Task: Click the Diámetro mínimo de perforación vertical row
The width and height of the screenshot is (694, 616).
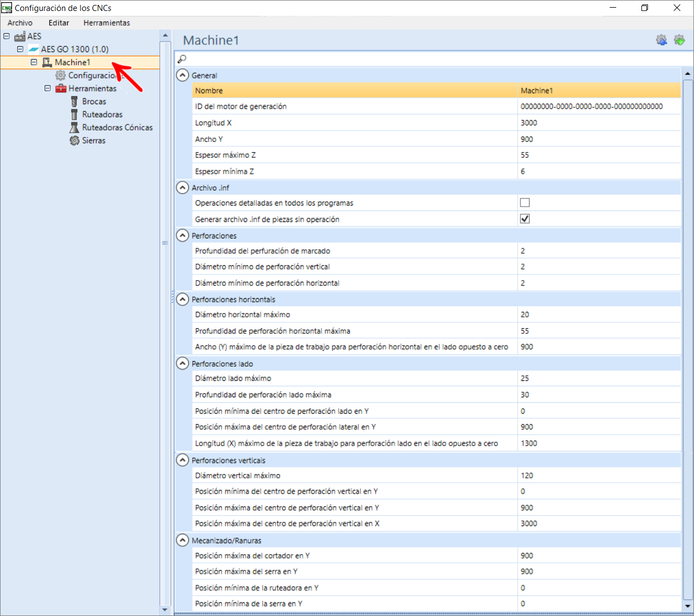Action: (x=437, y=267)
